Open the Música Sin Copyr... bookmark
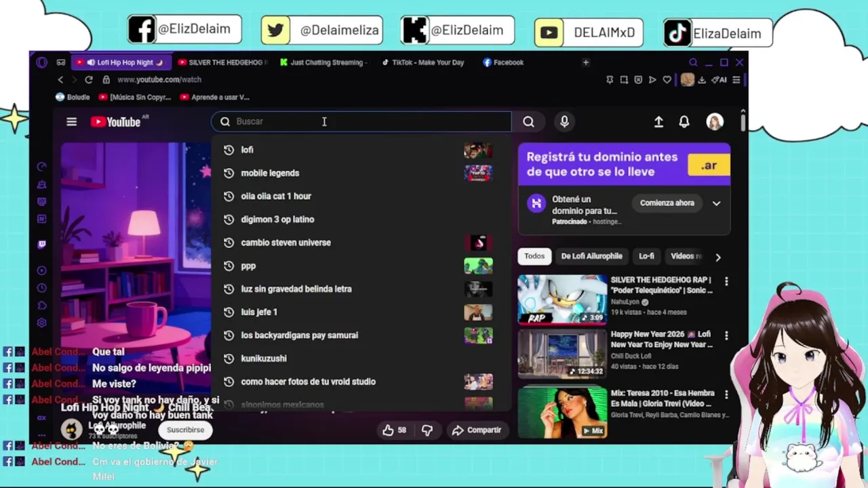This screenshot has height=488, width=868. 135,97
